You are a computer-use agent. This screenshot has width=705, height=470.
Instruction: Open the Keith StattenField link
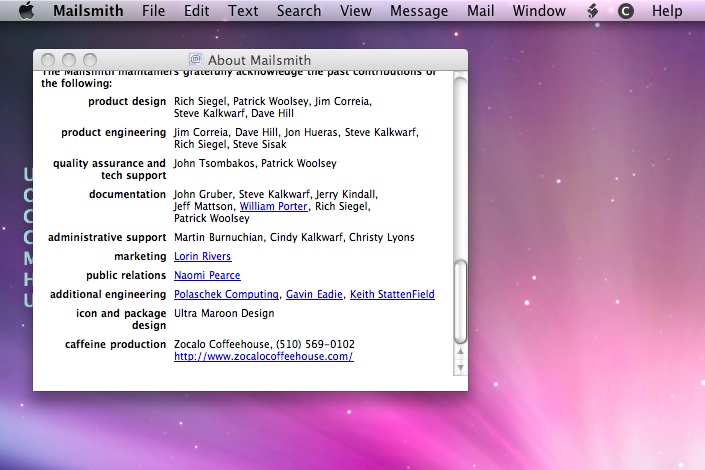point(392,294)
